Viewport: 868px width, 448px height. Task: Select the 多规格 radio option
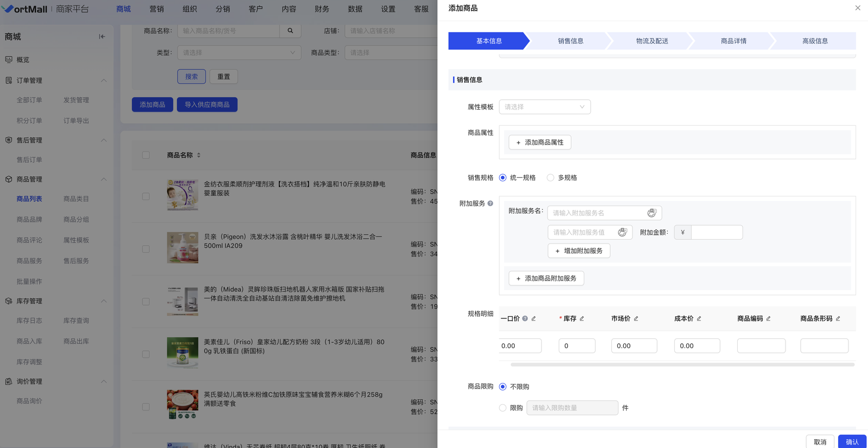coord(551,178)
